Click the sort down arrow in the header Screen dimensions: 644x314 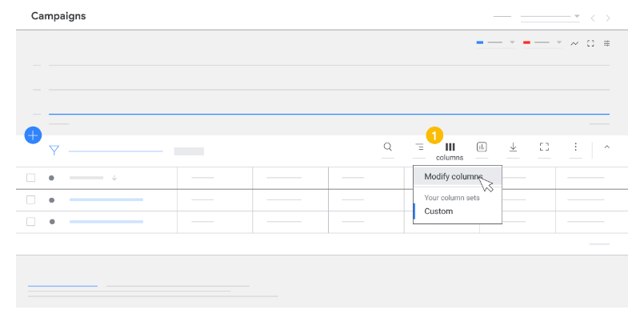(114, 178)
